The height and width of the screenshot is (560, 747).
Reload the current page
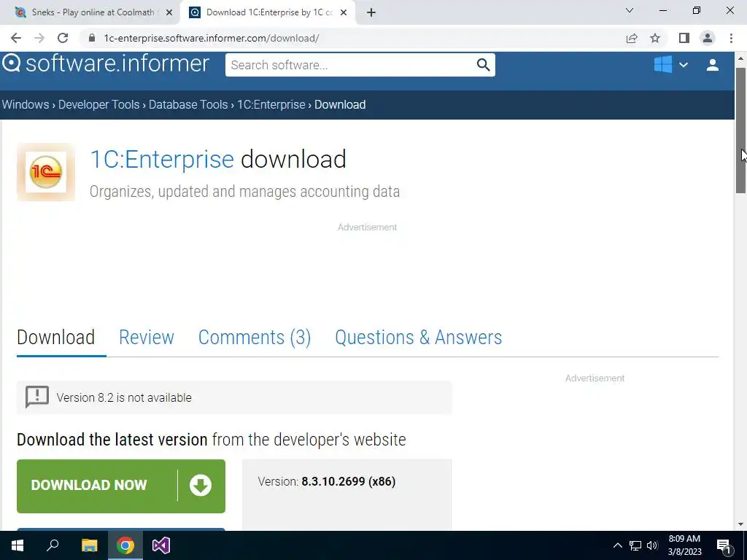tap(63, 38)
